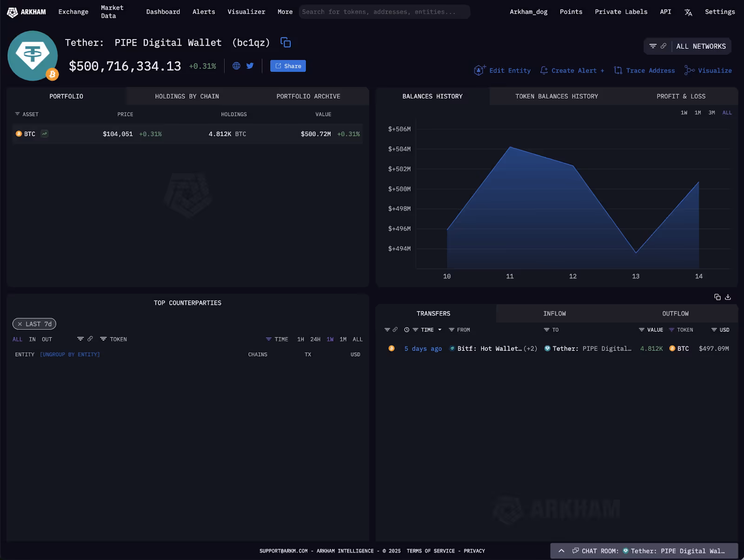Screen dimensions: 744x560
Task: Click Create Alert +
Action: [572, 71]
